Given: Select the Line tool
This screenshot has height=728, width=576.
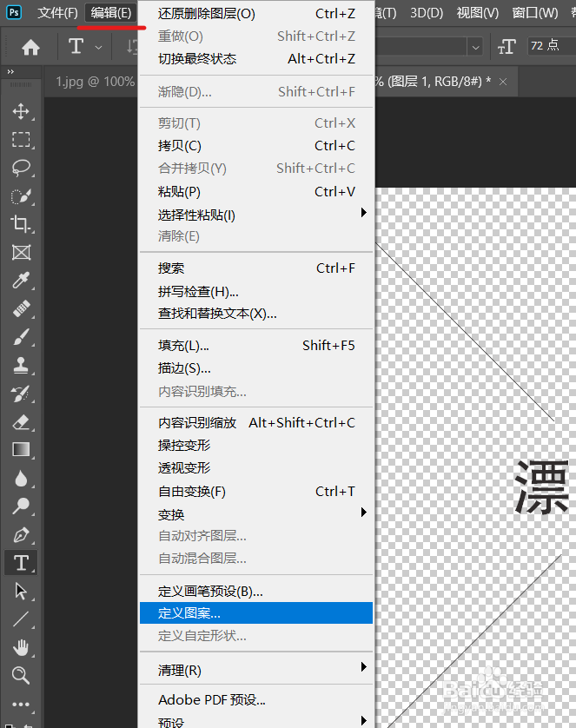Looking at the screenshot, I should 21,619.
